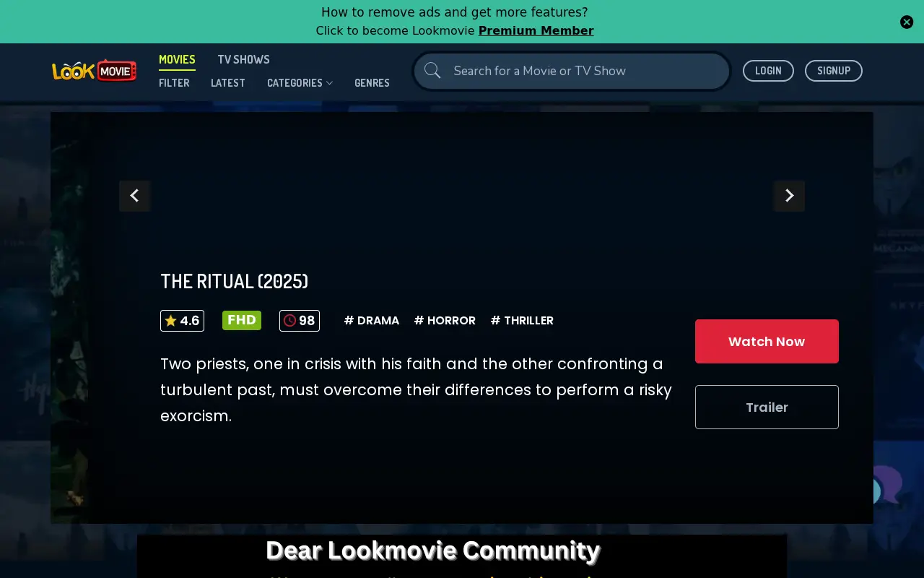
Task: Close the premium banner
Action: (907, 22)
